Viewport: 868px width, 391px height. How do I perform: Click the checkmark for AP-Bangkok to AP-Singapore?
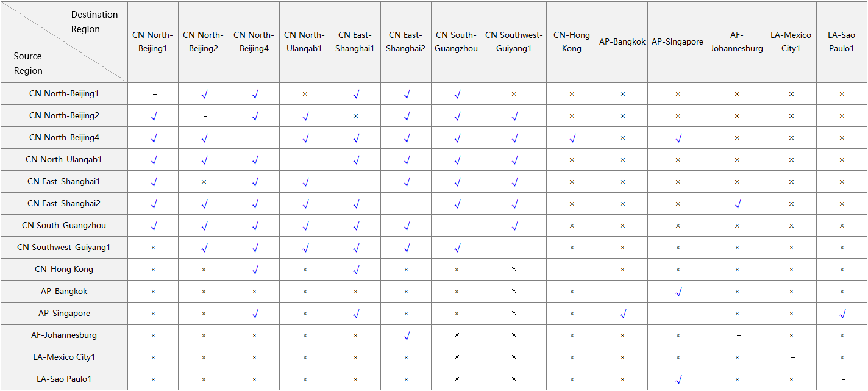pyautogui.click(x=678, y=292)
